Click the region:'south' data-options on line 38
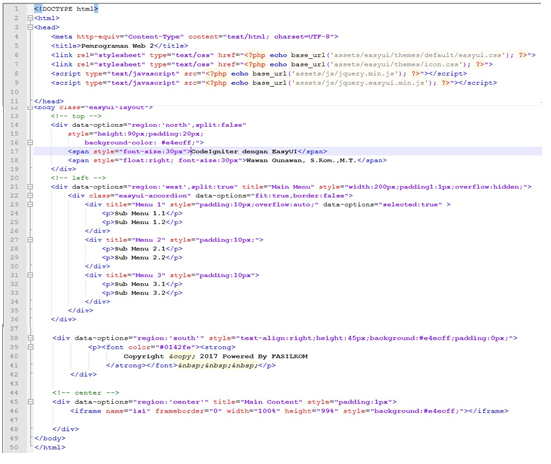 [x=139, y=338]
